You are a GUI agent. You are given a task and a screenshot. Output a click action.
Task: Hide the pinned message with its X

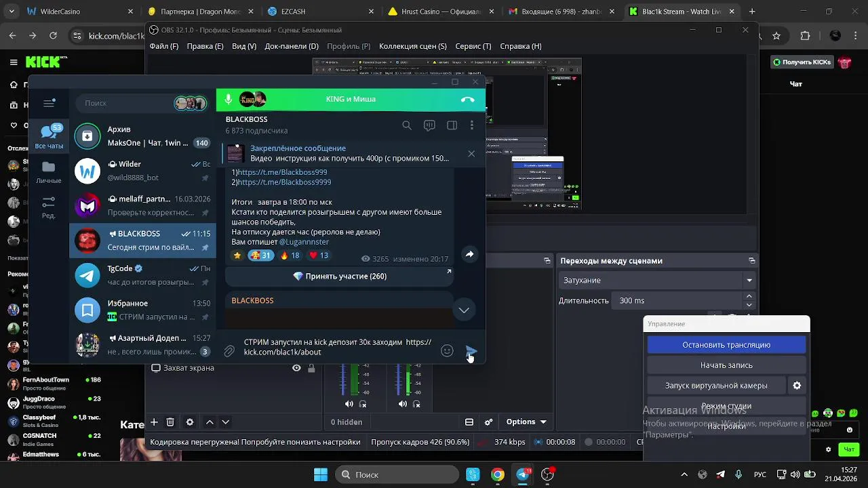471,154
